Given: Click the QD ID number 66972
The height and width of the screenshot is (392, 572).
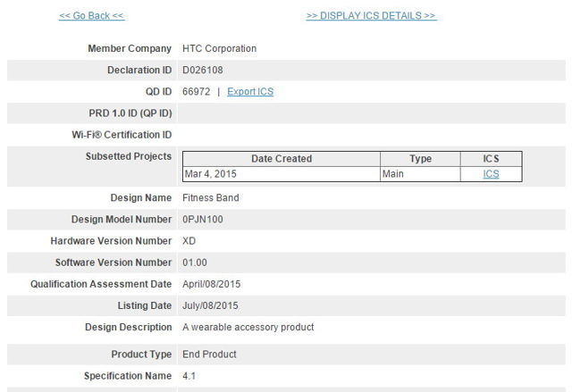Looking at the screenshot, I should [196, 92].
